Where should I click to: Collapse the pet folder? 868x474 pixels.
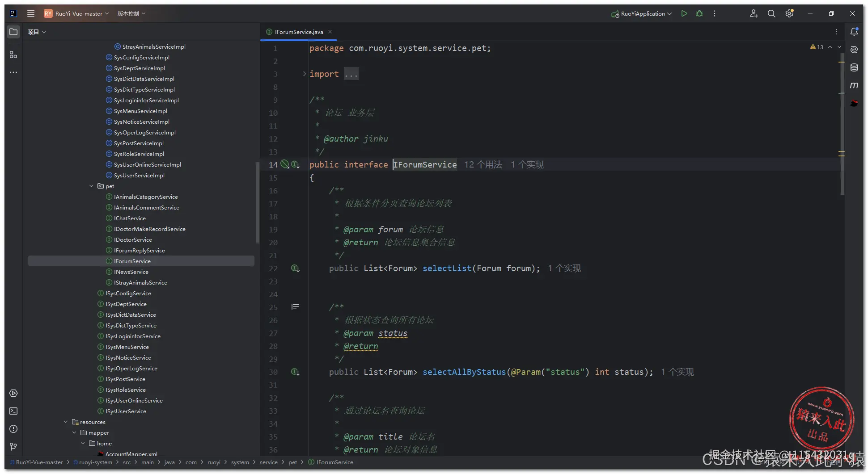[x=91, y=186]
